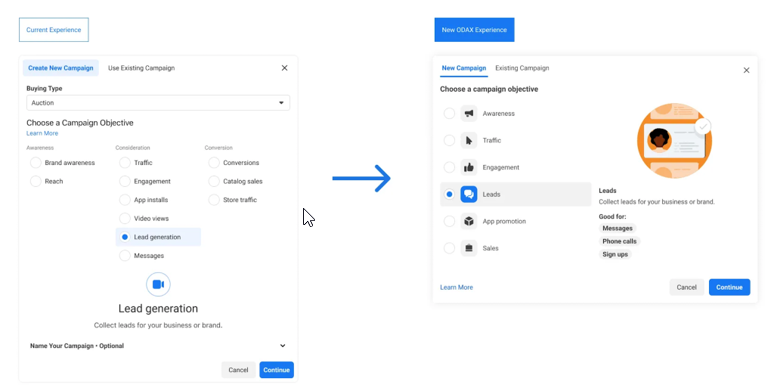Click the Leads chat bubble icon
The height and width of the screenshot is (389, 771).
point(469,194)
